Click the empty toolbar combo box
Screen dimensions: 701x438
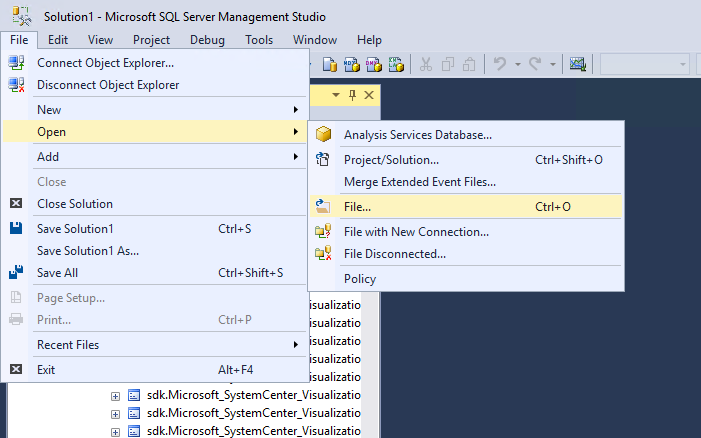(642, 64)
